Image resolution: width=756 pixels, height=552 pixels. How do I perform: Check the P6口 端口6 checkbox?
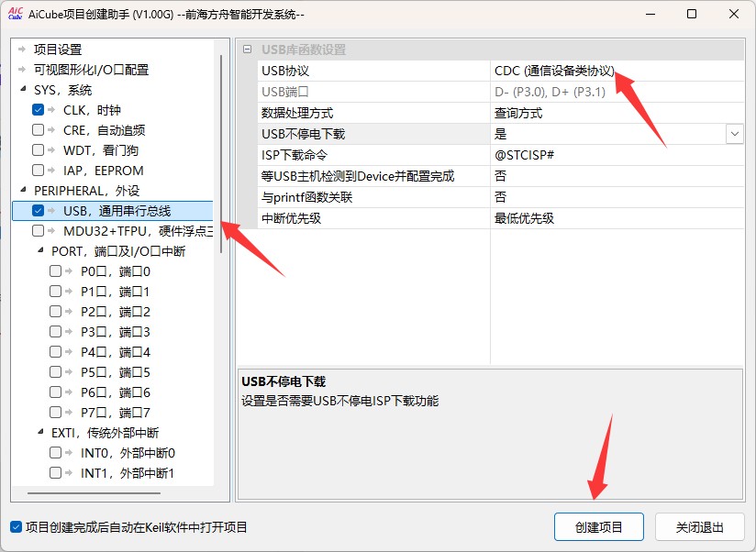tap(55, 392)
